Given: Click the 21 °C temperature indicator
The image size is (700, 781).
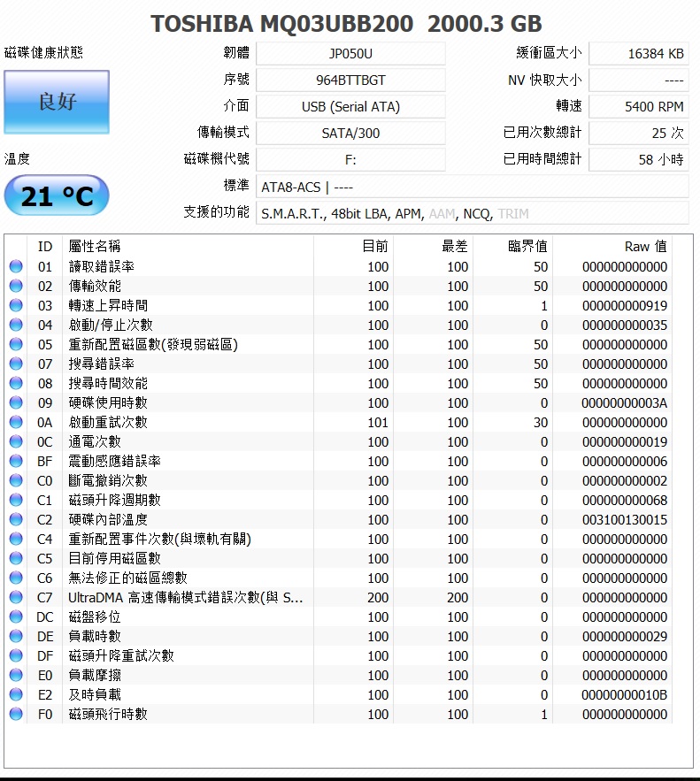Looking at the screenshot, I should (x=57, y=195).
